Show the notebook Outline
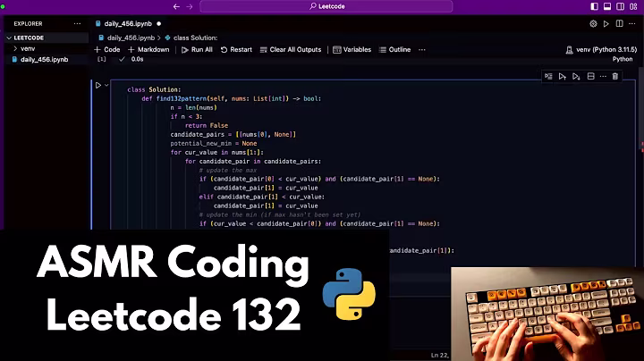The image size is (644, 361). tap(394, 50)
